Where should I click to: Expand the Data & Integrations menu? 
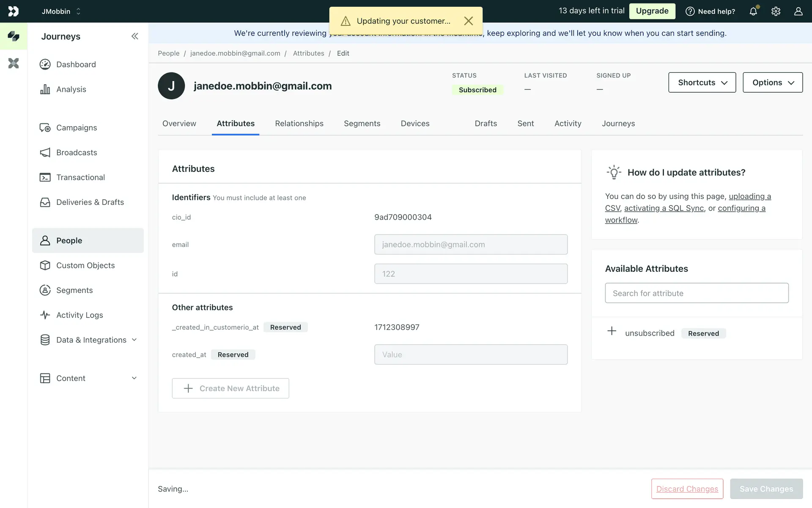pos(91,340)
